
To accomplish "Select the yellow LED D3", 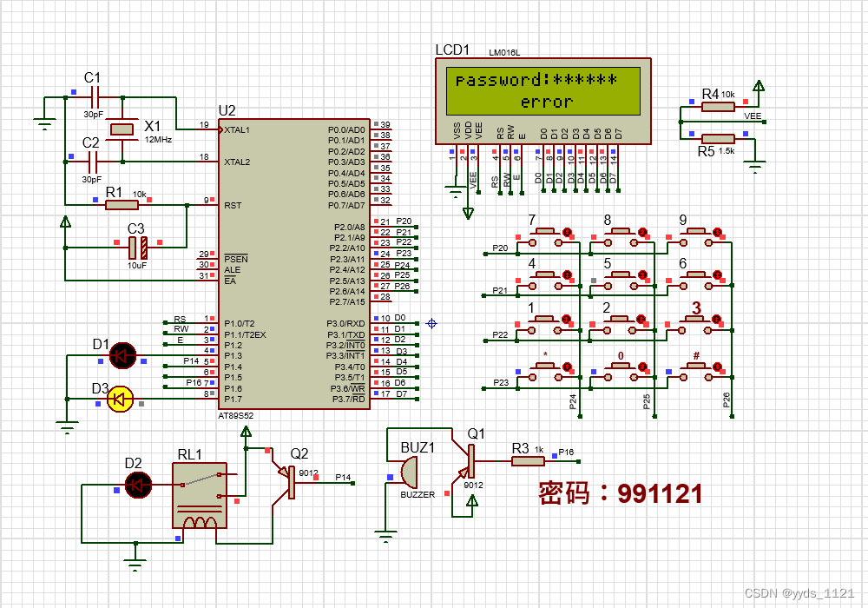I will [120, 399].
